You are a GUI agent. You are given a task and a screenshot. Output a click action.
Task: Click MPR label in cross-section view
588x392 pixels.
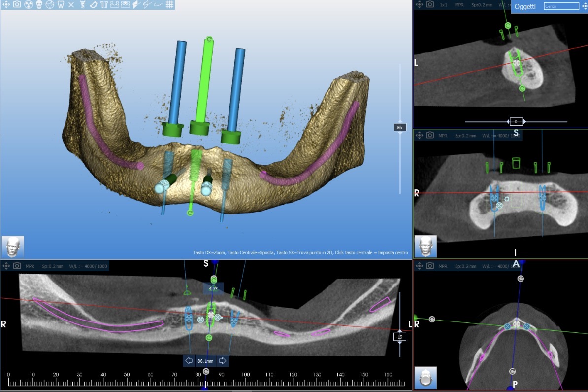459,5
